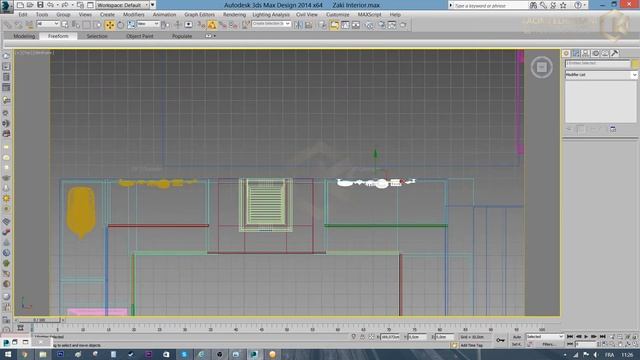
Task: Switch command panel to Create tab
Action: (566, 53)
